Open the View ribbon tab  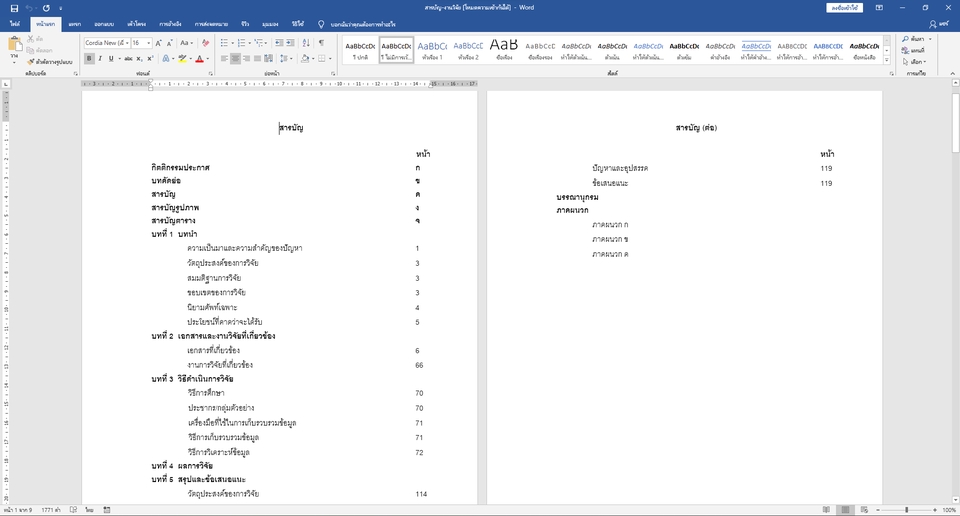270,24
